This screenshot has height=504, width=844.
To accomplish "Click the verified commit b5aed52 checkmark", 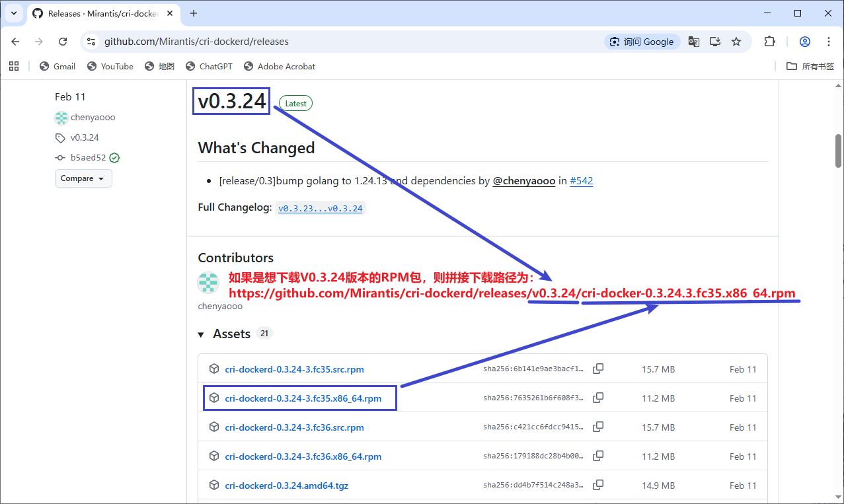I will [x=114, y=158].
